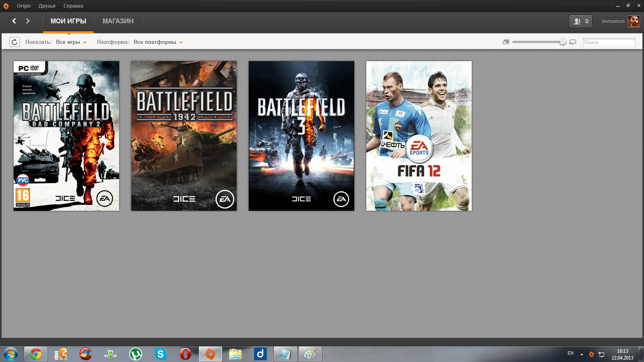Click the large tiles size icon
Screen dimensions: 644x362
click(573, 42)
